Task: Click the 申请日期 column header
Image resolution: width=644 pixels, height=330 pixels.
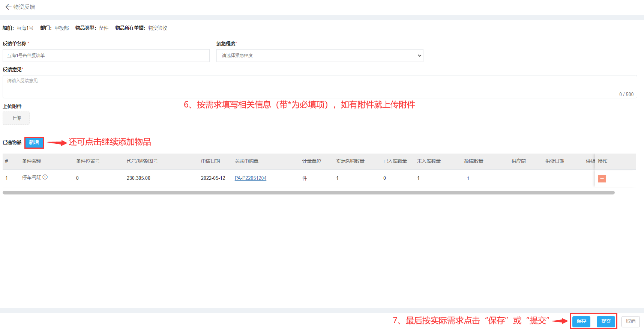Action: coord(210,161)
